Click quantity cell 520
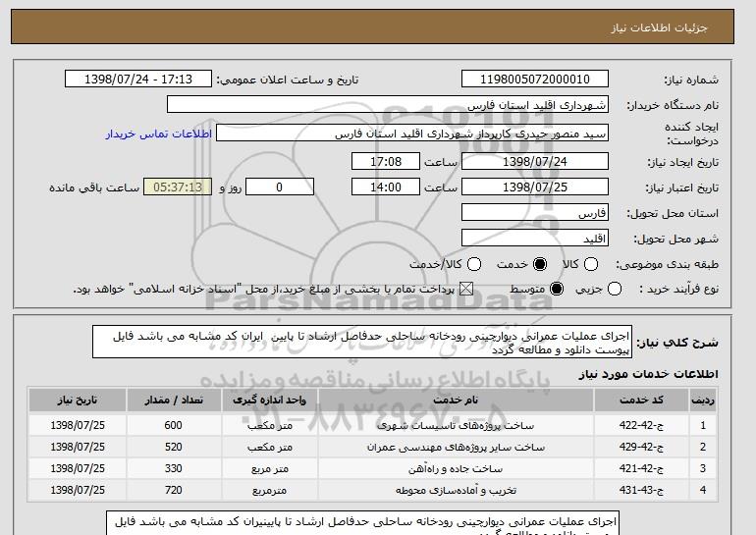 click(174, 447)
